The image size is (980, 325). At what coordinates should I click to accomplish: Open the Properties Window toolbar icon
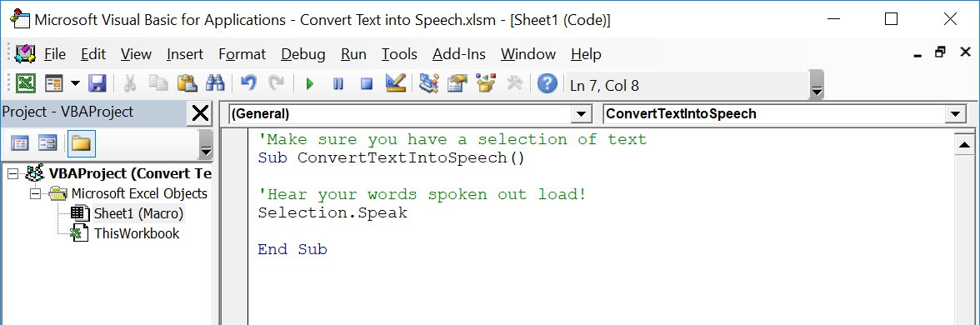tap(457, 83)
